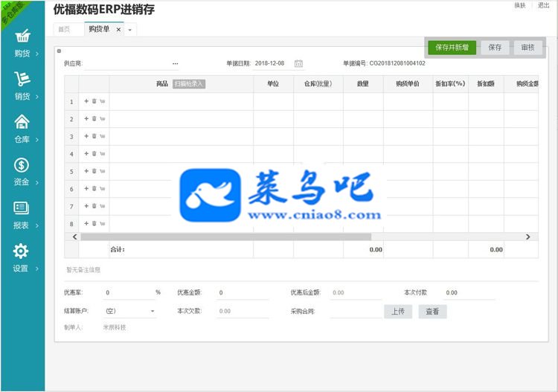Click the 数量 column header
558x392 pixels.
(363, 83)
